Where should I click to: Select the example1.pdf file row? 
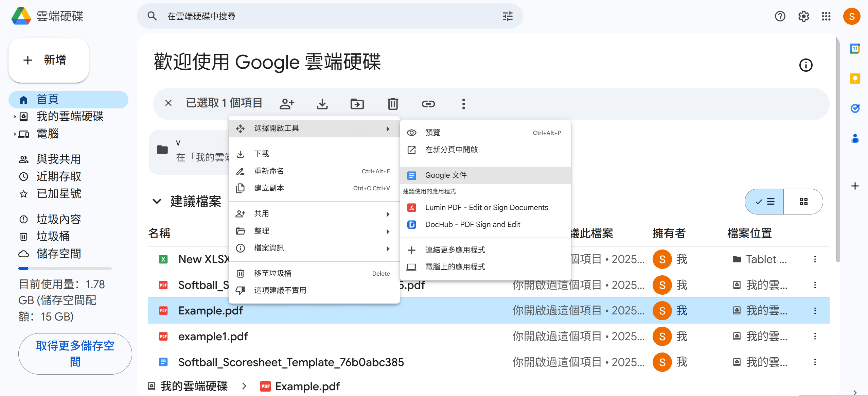click(489, 336)
